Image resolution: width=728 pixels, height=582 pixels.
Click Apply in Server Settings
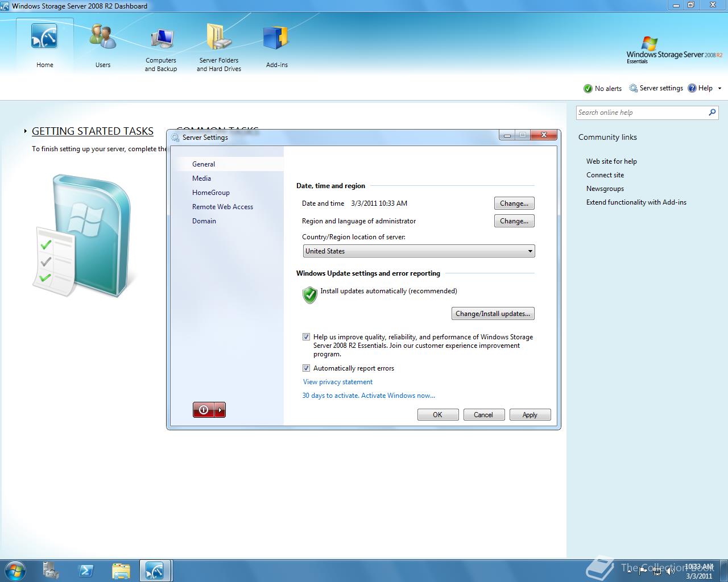click(530, 415)
